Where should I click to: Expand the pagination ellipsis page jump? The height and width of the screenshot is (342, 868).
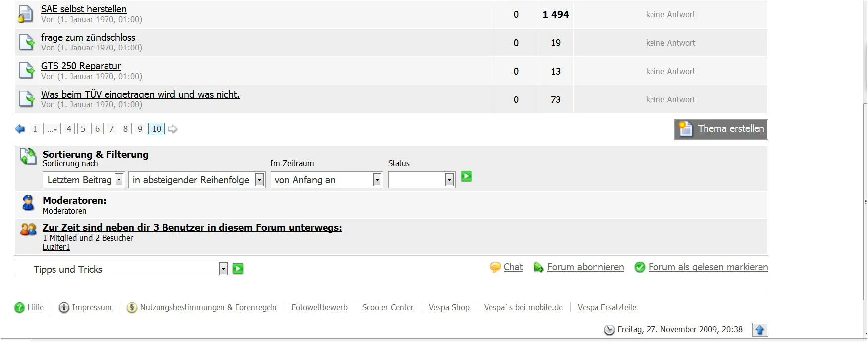[x=52, y=129]
